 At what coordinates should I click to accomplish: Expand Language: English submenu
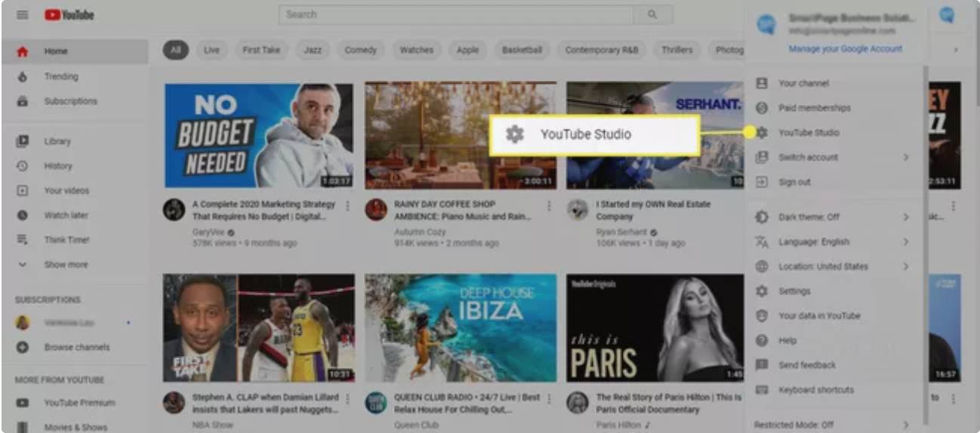click(x=831, y=242)
